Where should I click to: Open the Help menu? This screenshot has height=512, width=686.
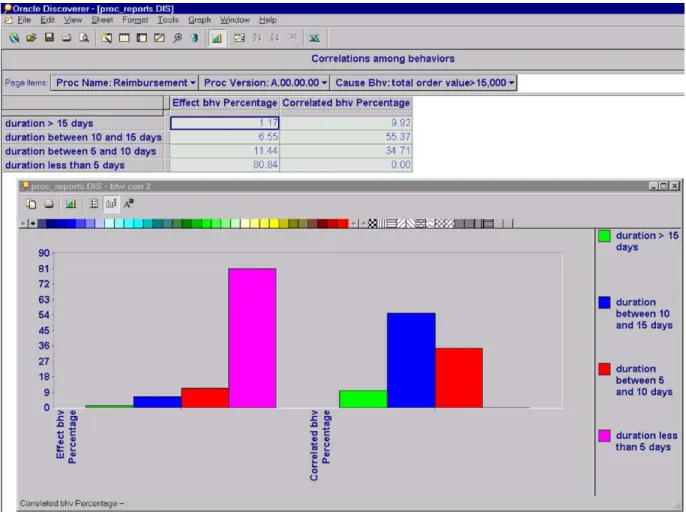point(268,20)
